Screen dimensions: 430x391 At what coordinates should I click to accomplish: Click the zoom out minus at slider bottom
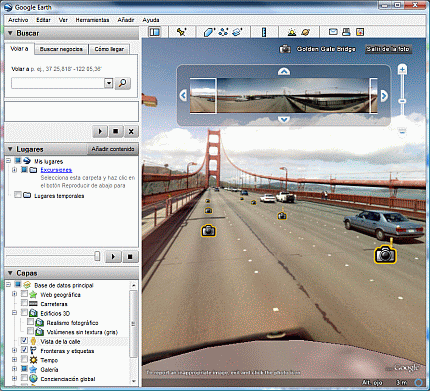[402, 131]
